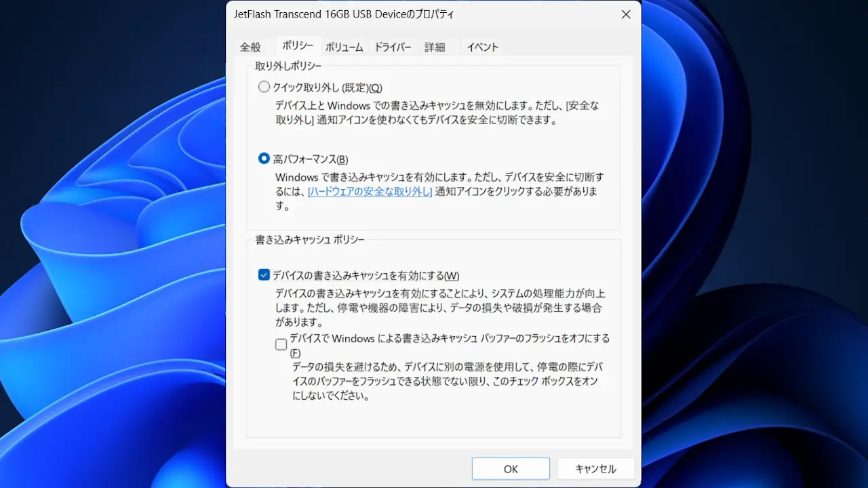This screenshot has width=868, height=488.
Task: Go to the ドライバー tab
Action: tap(393, 47)
